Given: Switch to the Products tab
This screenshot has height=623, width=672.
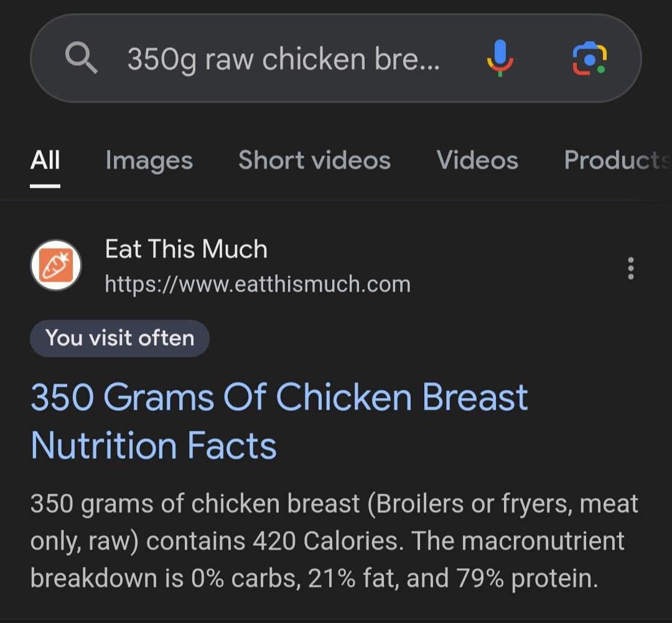Looking at the screenshot, I should tap(616, 160).
